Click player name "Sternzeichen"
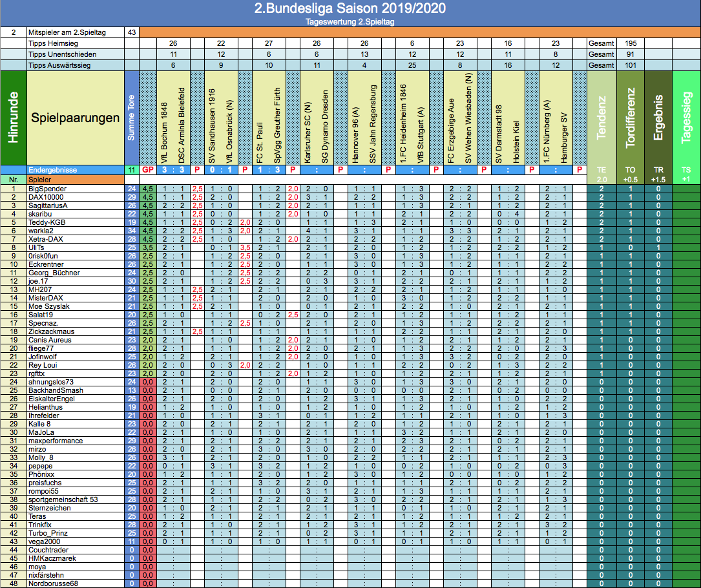701x588 pixels. coord(50,508)
